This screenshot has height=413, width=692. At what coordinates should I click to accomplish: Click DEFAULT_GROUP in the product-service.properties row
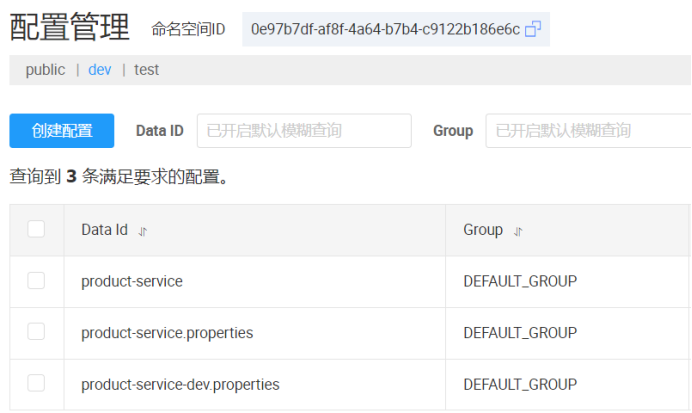[x=520, y=333]
